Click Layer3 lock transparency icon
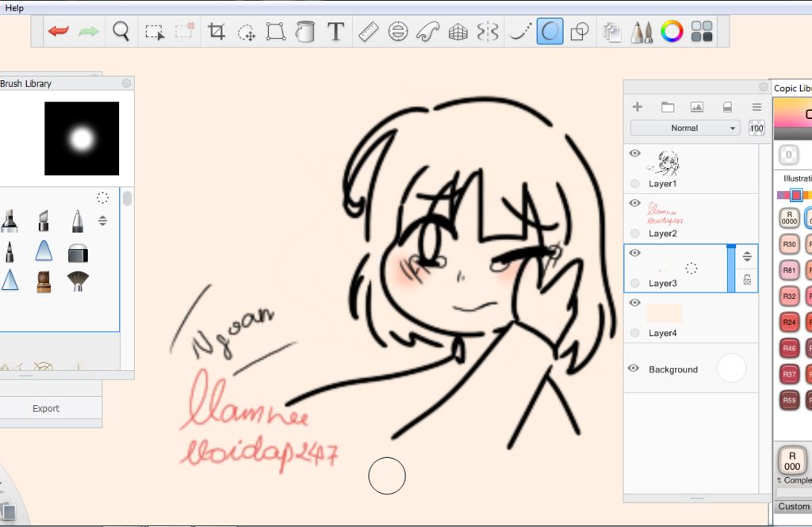The image size is (812, 527). (747, 280)
